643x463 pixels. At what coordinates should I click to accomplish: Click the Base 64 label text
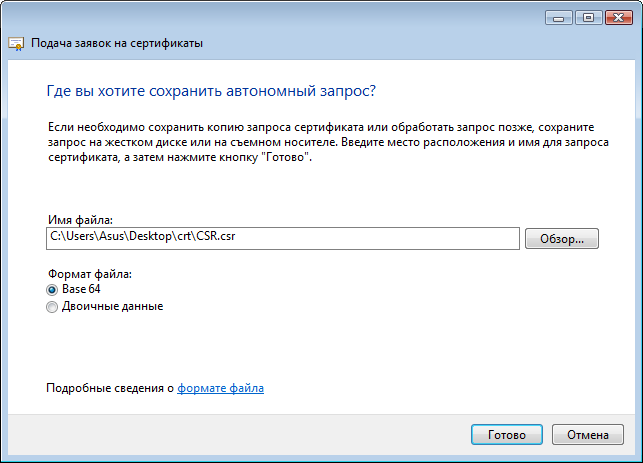tap(81, 289)
